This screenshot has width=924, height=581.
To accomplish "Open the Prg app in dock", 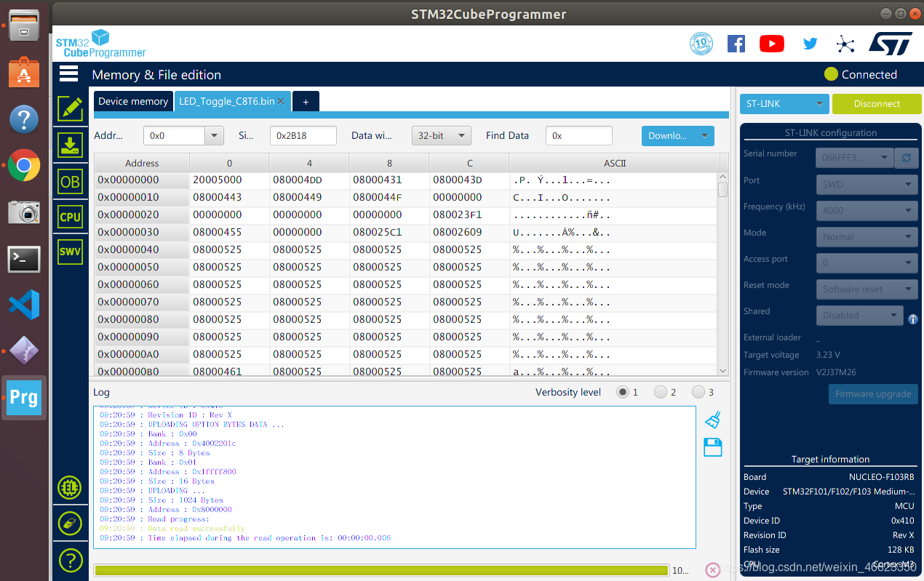I will click(24, 398).
